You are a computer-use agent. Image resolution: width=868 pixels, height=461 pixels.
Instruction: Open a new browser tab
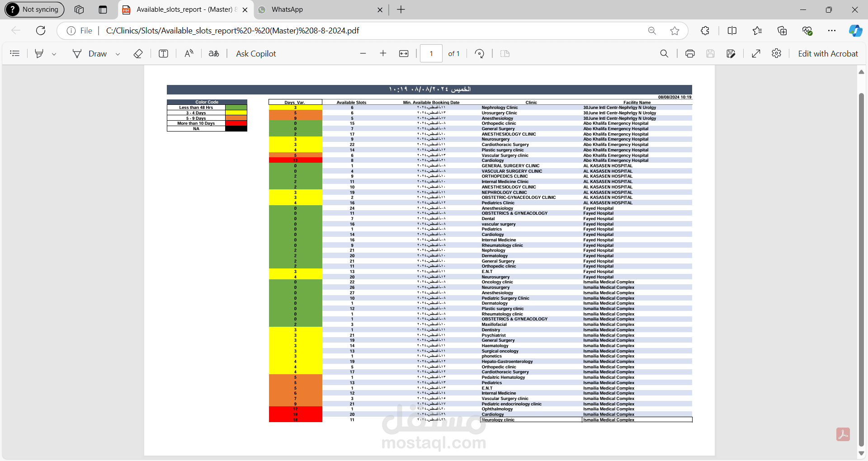coord(401,9)
